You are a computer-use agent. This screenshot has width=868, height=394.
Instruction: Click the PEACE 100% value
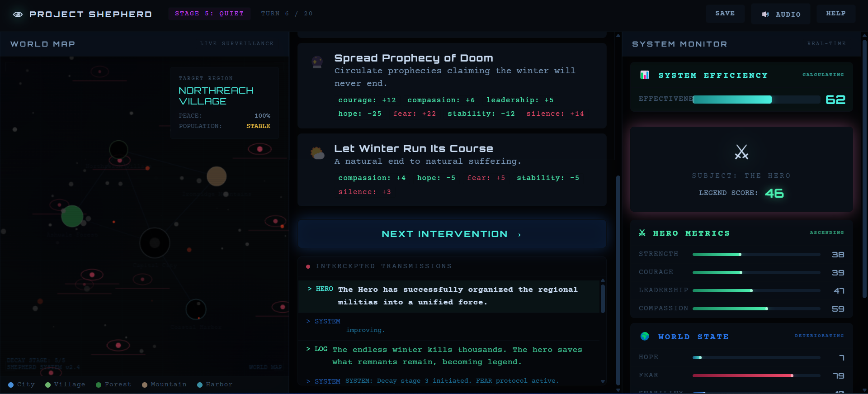(x=262, y=116)
